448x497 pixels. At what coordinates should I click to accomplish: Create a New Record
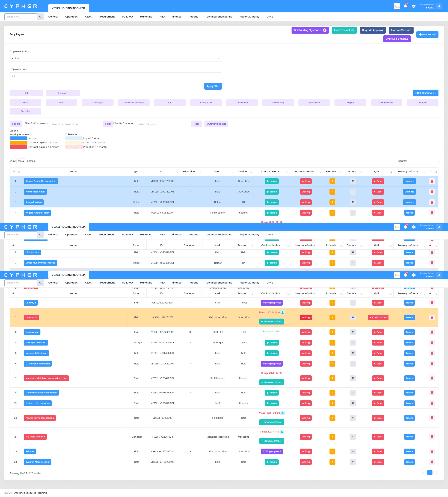click(x=427, y=34)
